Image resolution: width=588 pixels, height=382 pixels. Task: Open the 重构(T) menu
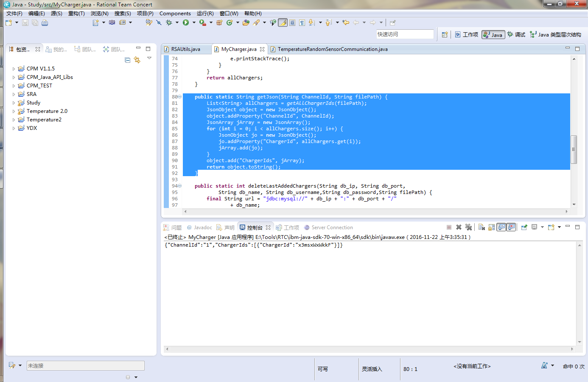click(76, 14)
